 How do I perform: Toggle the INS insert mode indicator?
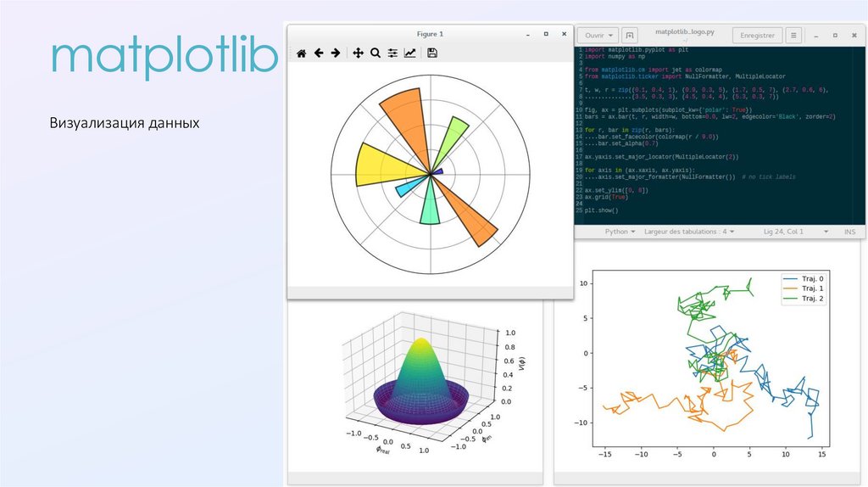point(849,232)
